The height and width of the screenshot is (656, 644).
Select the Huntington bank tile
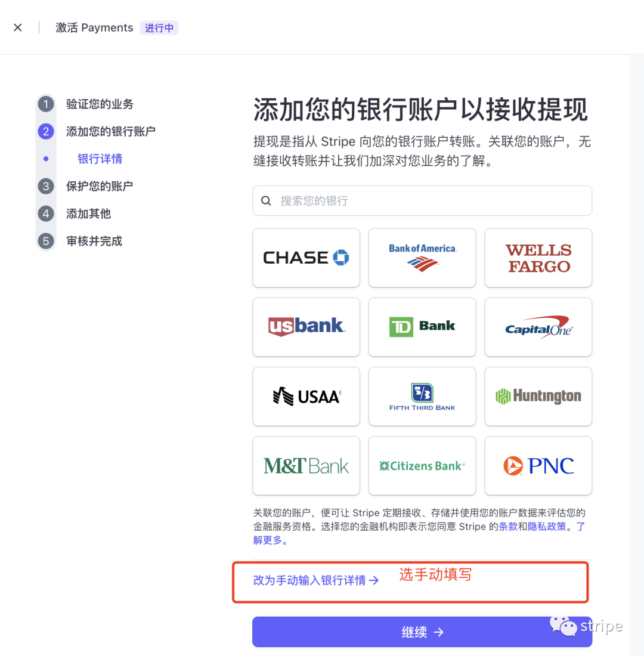click(x=538, y=396)
